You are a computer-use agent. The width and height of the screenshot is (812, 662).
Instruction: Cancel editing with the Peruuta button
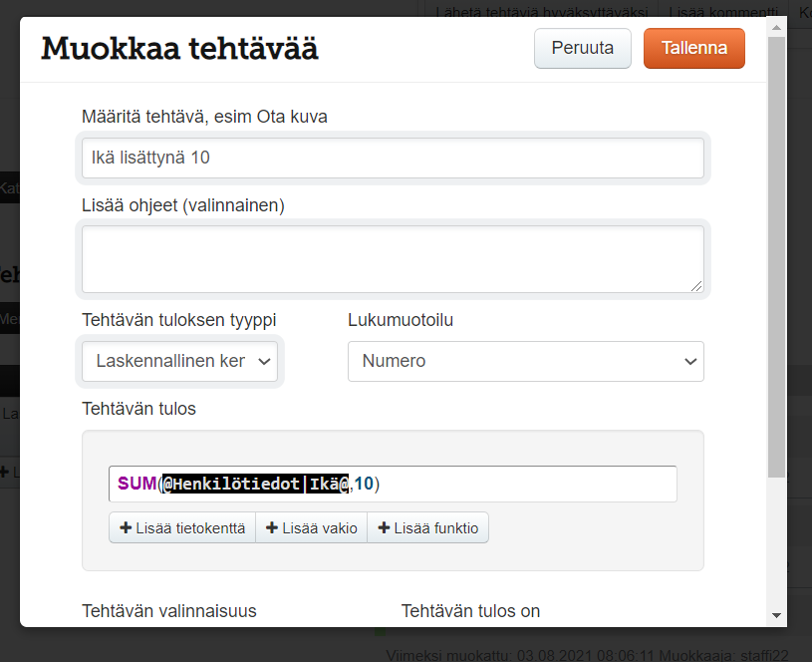(x=582, y=48)
